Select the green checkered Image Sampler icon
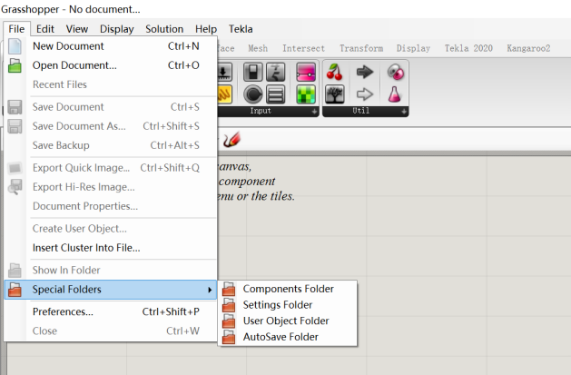 click(306, 94)
